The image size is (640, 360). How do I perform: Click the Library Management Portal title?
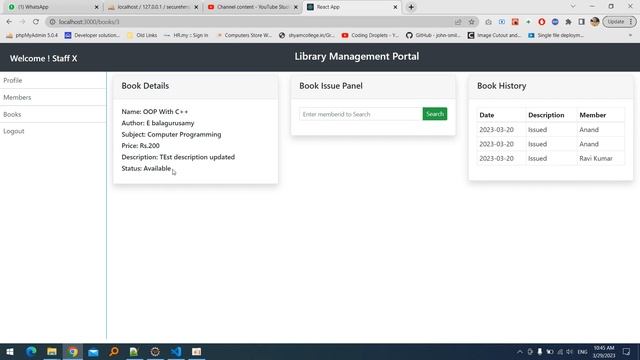(x=357, y=56)
